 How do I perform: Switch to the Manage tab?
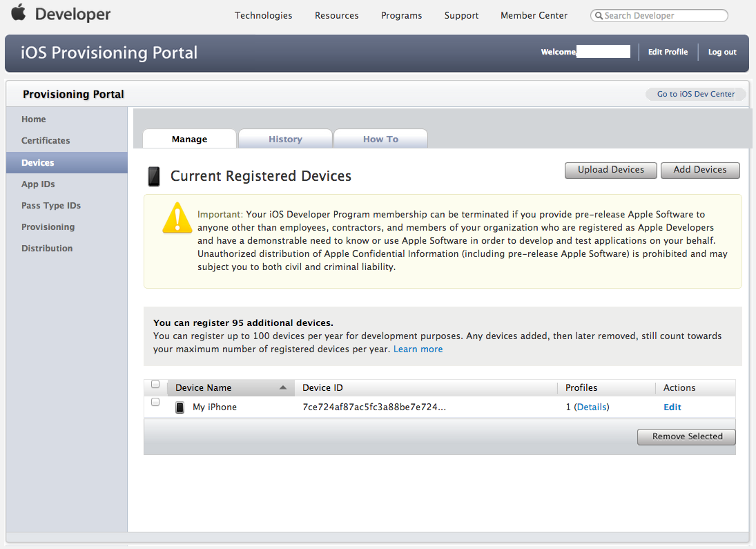(189, 139)
